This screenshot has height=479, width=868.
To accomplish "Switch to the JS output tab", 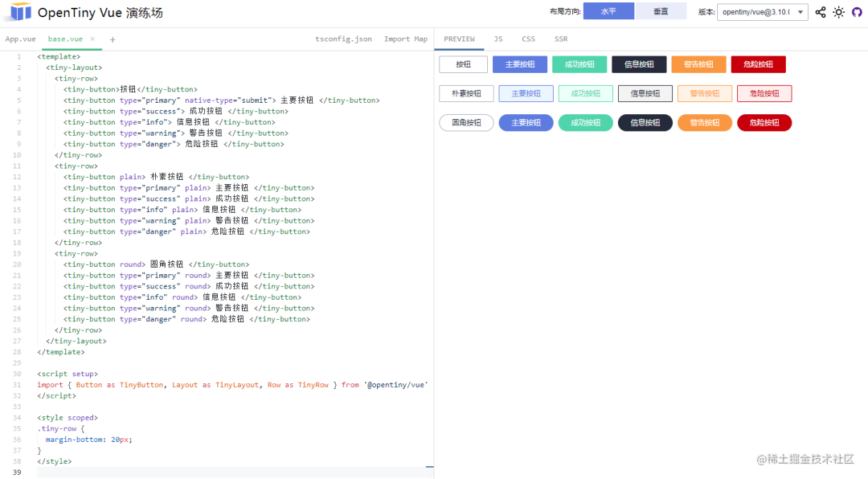I will 498,39.
